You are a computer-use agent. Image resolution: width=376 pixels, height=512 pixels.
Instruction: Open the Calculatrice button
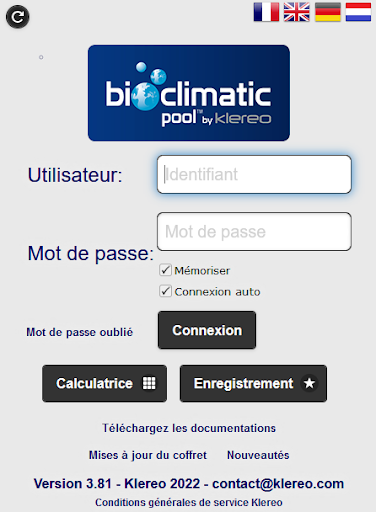coord(104,383)
